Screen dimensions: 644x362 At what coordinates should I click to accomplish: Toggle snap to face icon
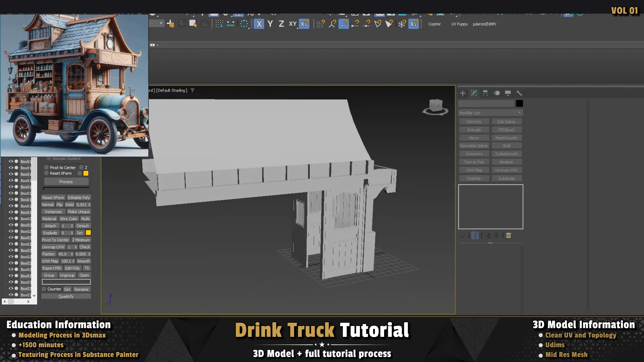389,24
